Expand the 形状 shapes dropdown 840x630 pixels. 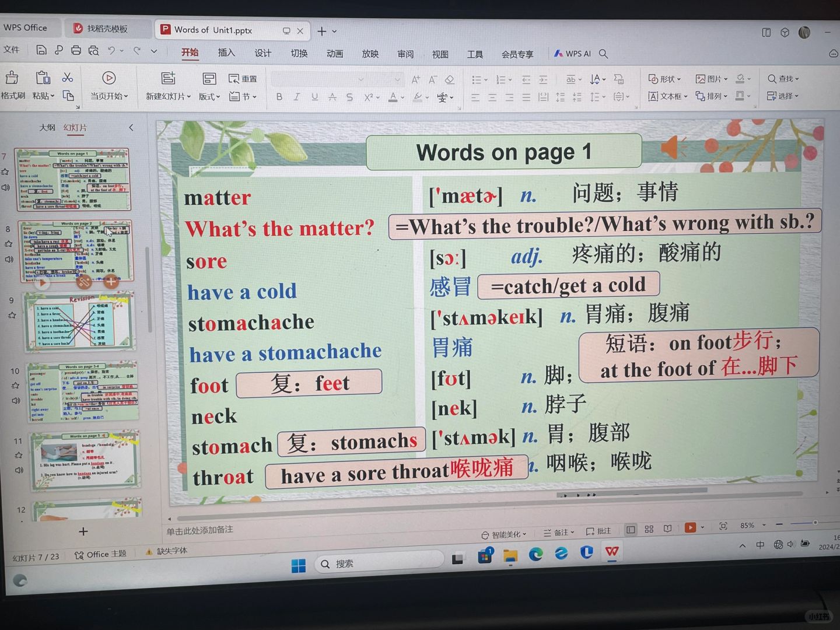(x=665, y=79)
